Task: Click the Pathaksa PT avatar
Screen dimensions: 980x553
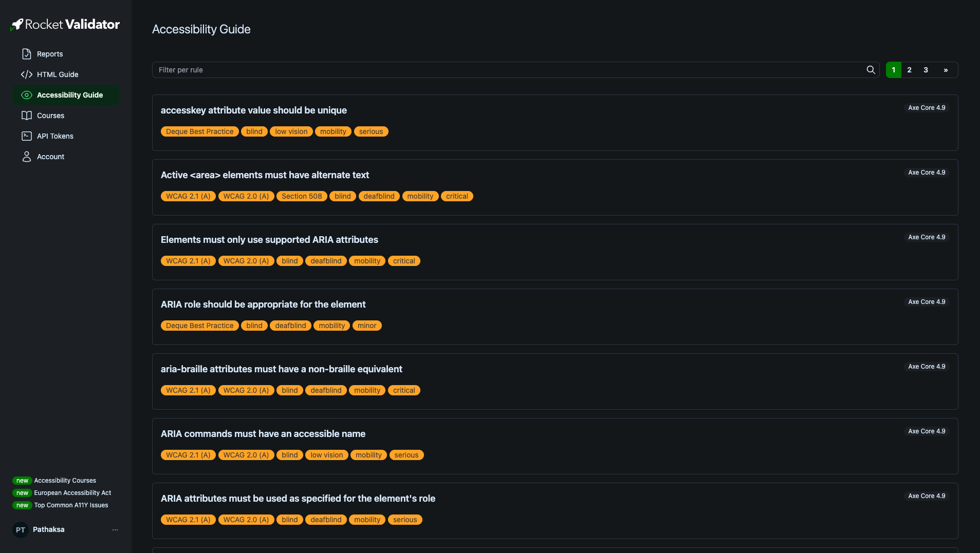Action: tap(21, 529)
